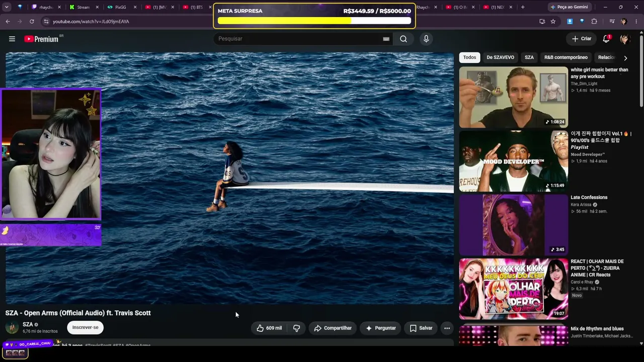Expand the browser tab search dropdown
Screen dimensions: 644x362
click(x=7, y=7)
